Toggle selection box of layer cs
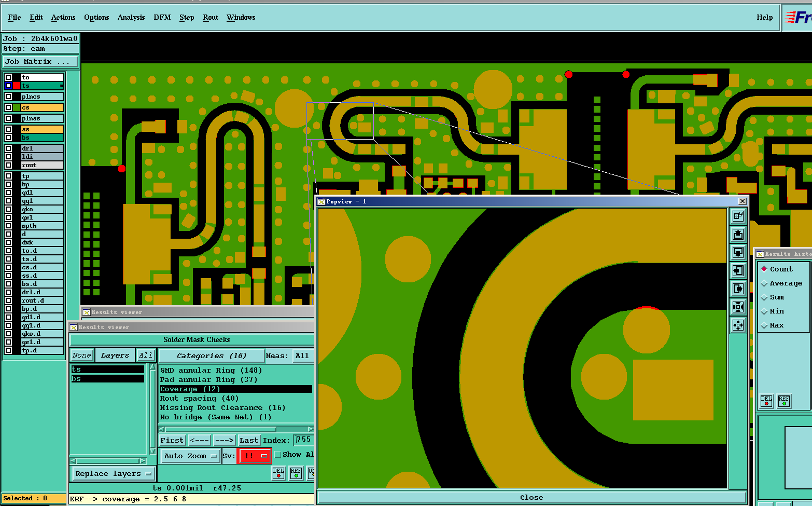Viewport: 812px width, 506px height. coord(8,107)
